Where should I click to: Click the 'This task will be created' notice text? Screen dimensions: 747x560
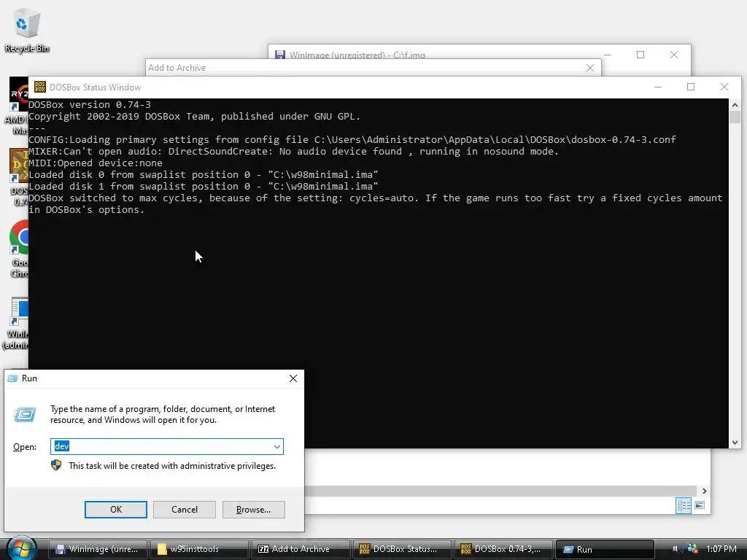coord(172,466)
